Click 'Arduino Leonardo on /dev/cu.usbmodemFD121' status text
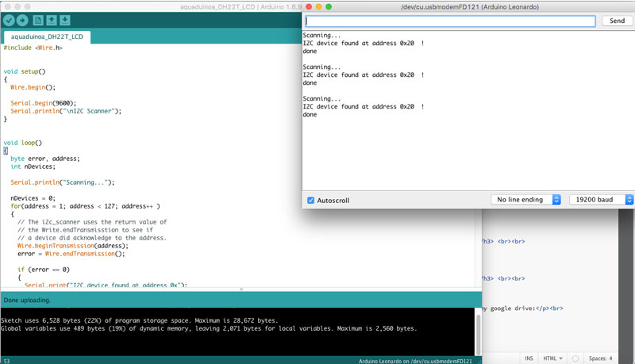This screenshot has height=364, width=635. coord(415,361)
